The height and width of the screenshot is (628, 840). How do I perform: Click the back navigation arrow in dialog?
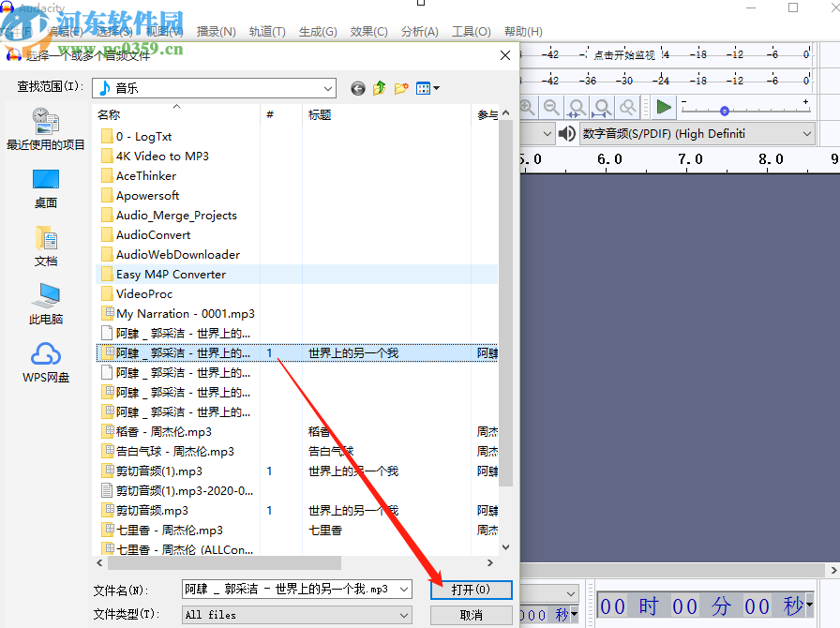(358, 88)
